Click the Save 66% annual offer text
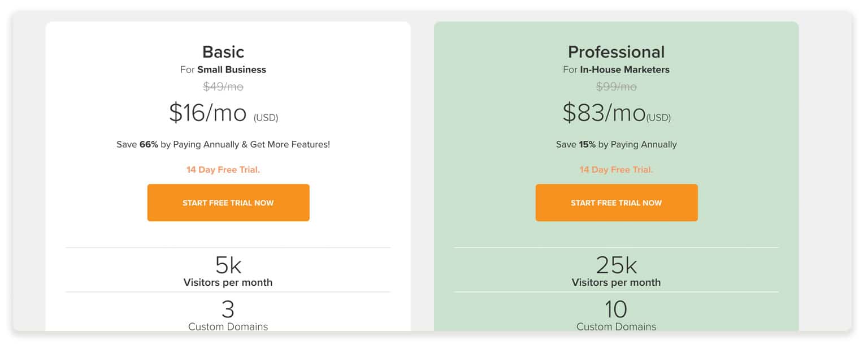Image resolution: width=868 pixels, height=357 pixels. point(223,144)
